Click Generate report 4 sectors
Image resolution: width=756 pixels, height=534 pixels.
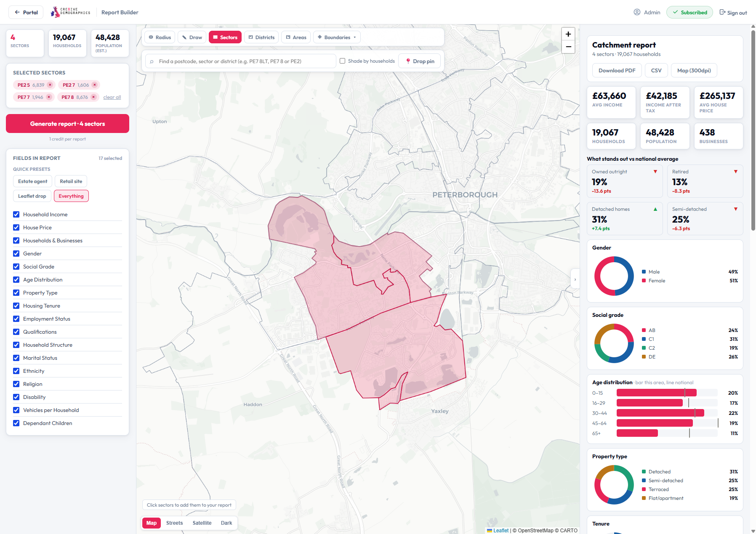[67, 124]
